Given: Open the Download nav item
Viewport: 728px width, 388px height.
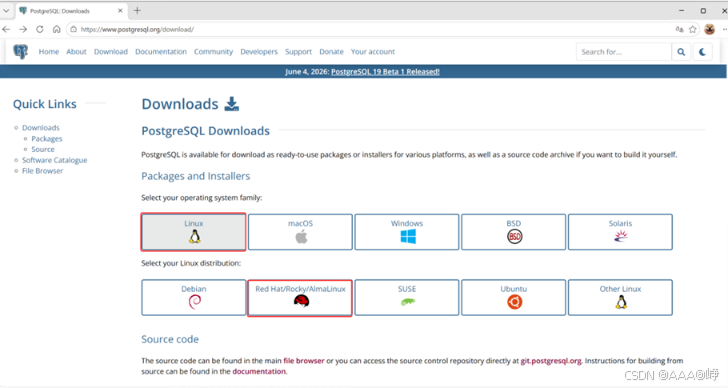Looking at the screenshot, I should tap(110, 52).
